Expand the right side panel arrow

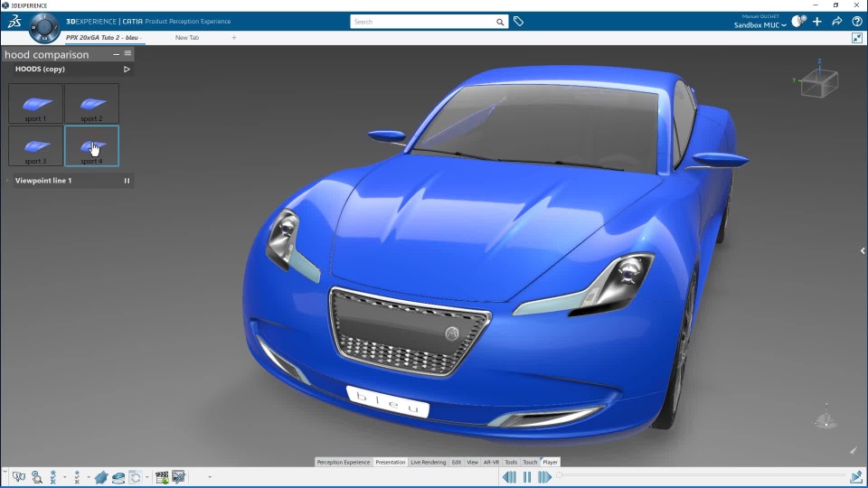pos(863,251)
